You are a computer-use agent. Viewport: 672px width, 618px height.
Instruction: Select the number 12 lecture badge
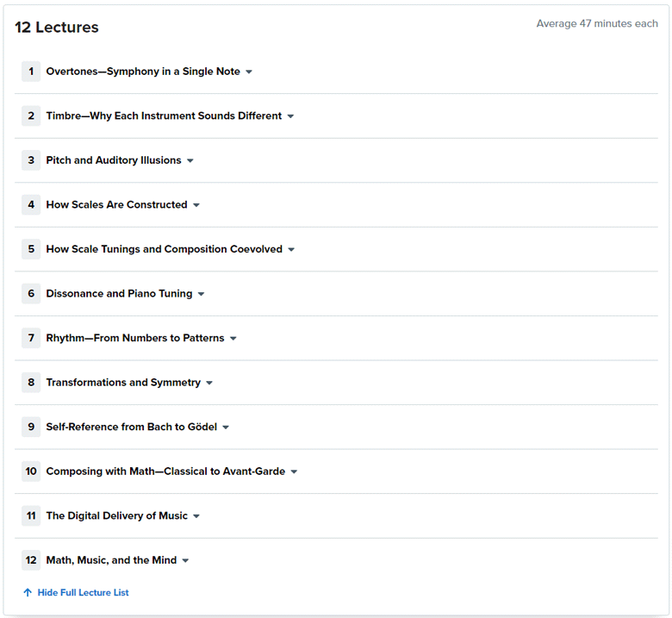(31, 560)
